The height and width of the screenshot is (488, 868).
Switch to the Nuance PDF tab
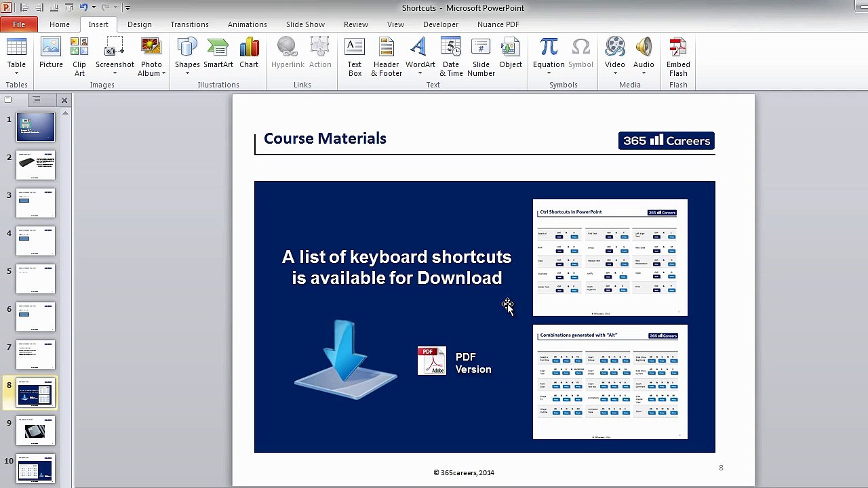[498, 24]
